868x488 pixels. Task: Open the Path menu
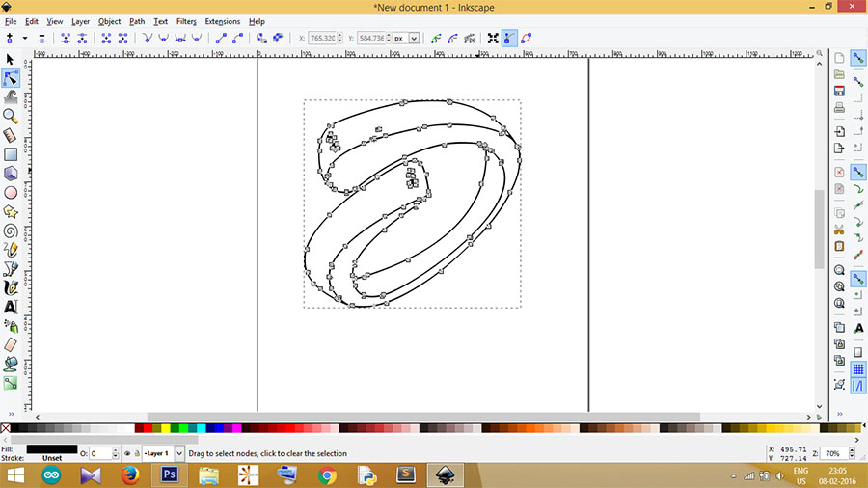coord(137,21)
